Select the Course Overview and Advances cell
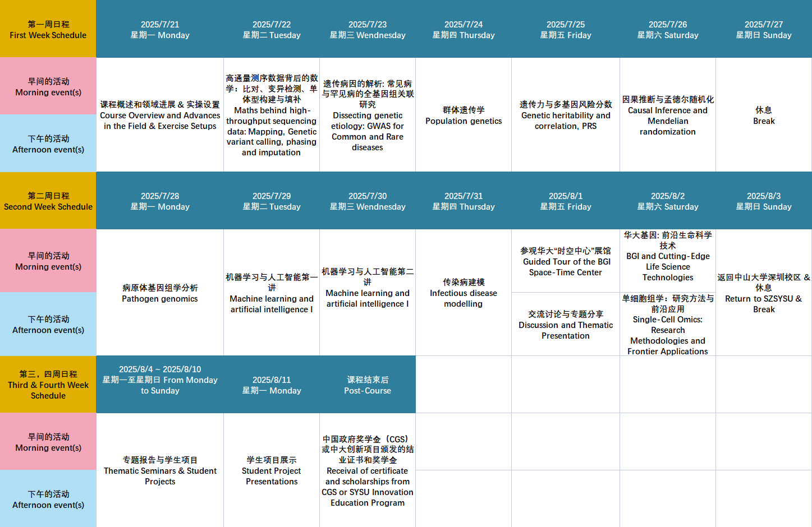812x527 pixels. (160, 115)
